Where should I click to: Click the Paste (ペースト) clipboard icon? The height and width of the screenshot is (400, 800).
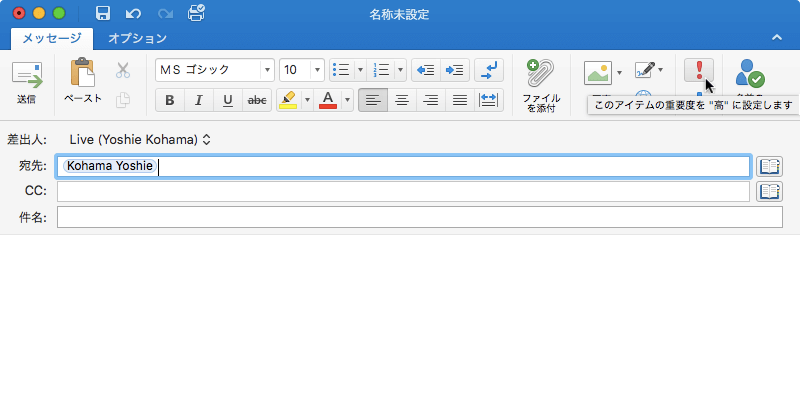pos(83,72)
